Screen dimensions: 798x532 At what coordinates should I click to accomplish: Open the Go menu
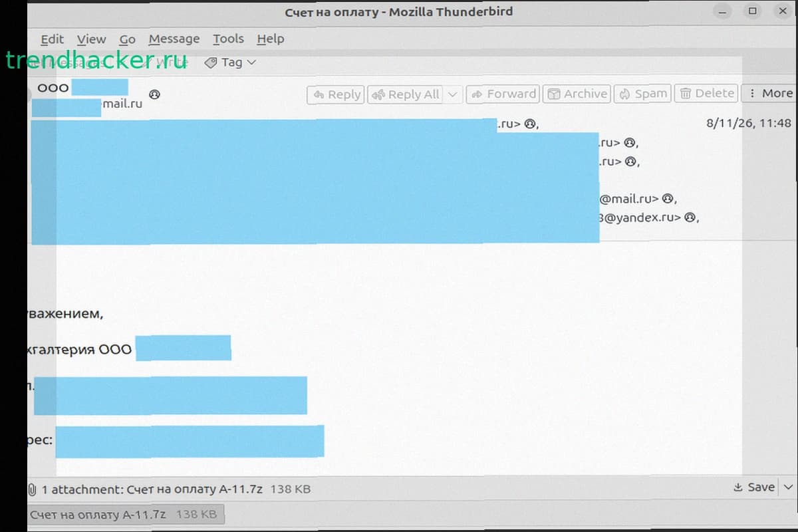click(127, 39)
